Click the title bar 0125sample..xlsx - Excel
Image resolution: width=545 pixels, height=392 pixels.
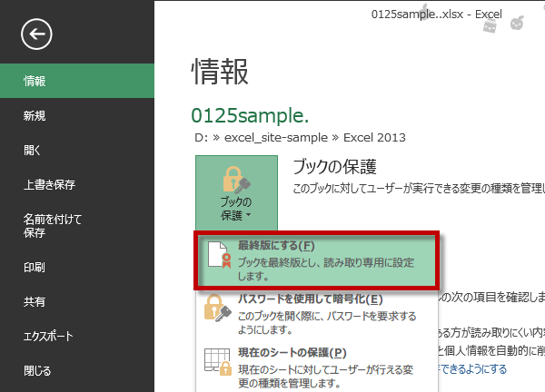(x=437, y=15)
